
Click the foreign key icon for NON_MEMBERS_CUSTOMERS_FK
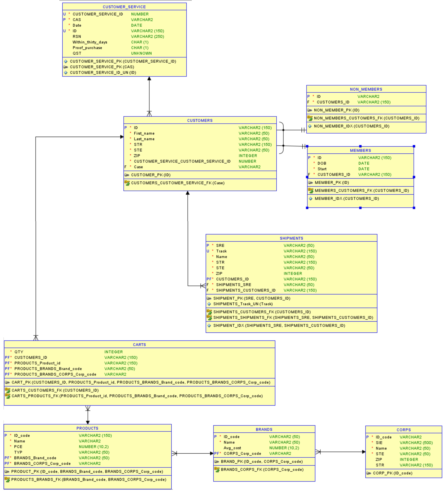click(310, 118)
